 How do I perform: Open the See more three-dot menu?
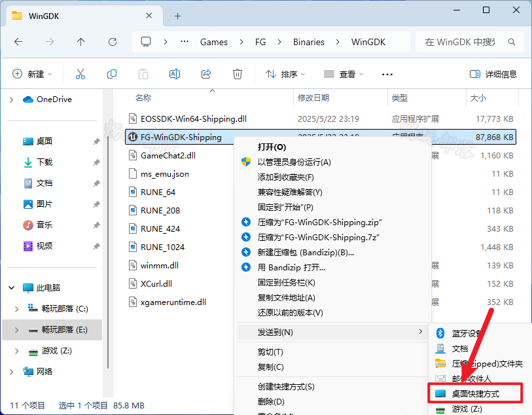(387, 75)
